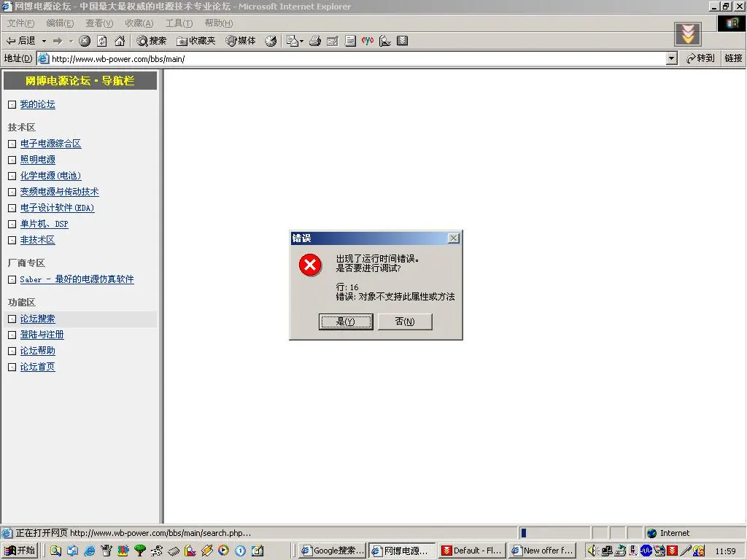Viewport: 747px width, 560px height.
Task: Click the 是(Y) button in error dialog
Action: (x=346, y=322)
